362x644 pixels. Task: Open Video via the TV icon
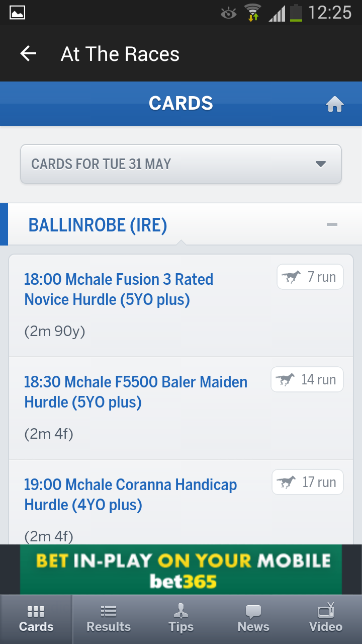[x=325, y=610]
